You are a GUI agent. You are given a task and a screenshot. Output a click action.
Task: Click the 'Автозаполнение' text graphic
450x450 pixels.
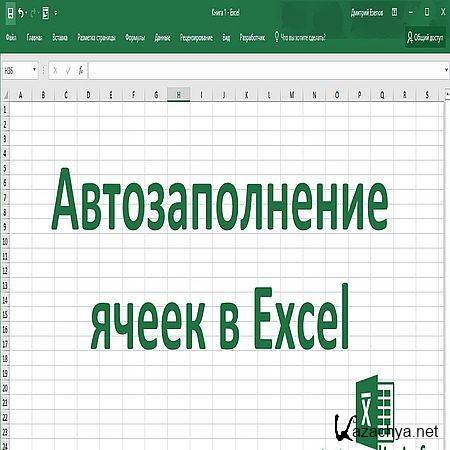(220, 200)
